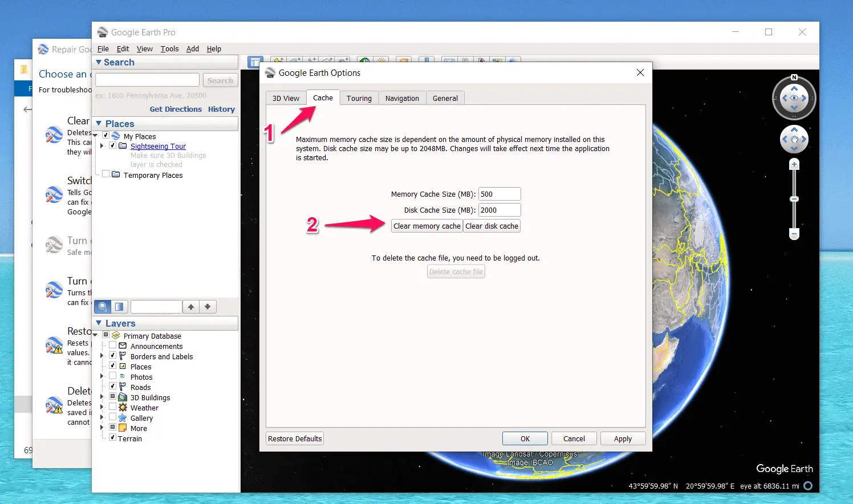Expand the Gallery layer tree
Viewport: 853px width, 504px height.
coord(102,418)
